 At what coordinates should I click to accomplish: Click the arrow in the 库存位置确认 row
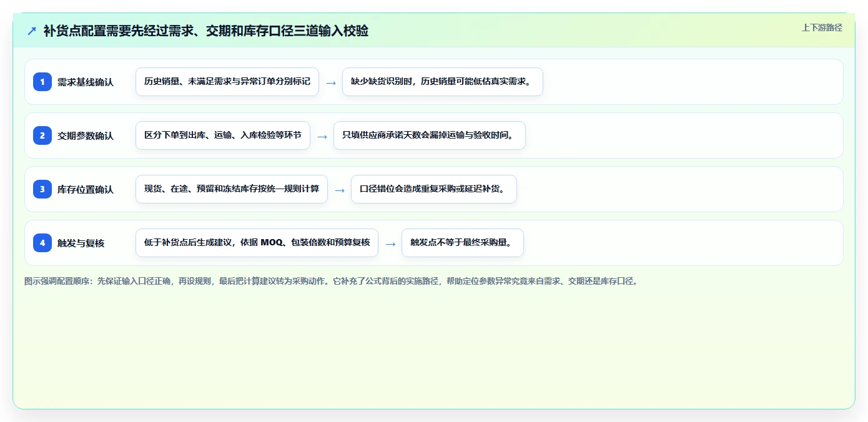340,190
